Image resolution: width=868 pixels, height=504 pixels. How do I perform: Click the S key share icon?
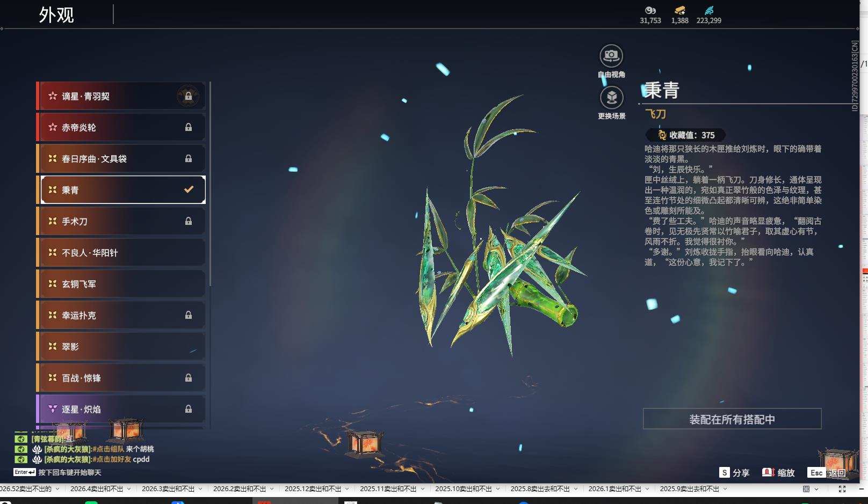(x=725, y=472)
